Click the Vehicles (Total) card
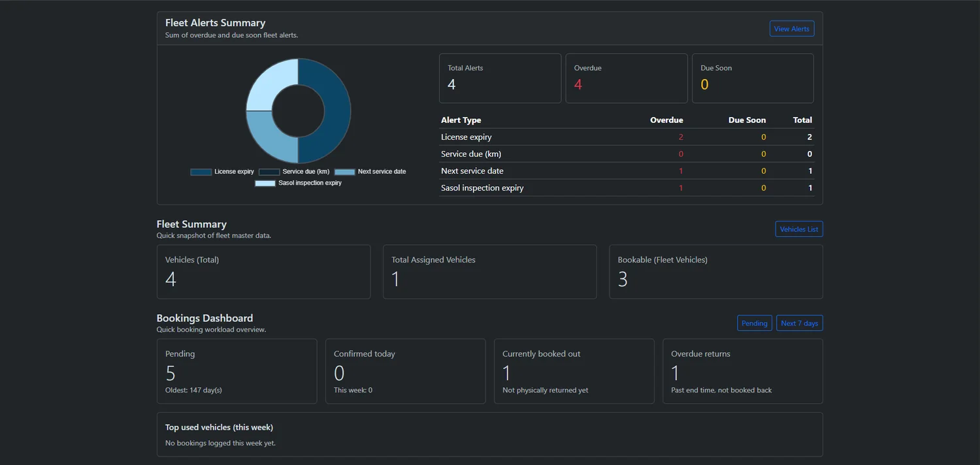Image resolution: width=980 pixels, height=465 pixels. 263,272
